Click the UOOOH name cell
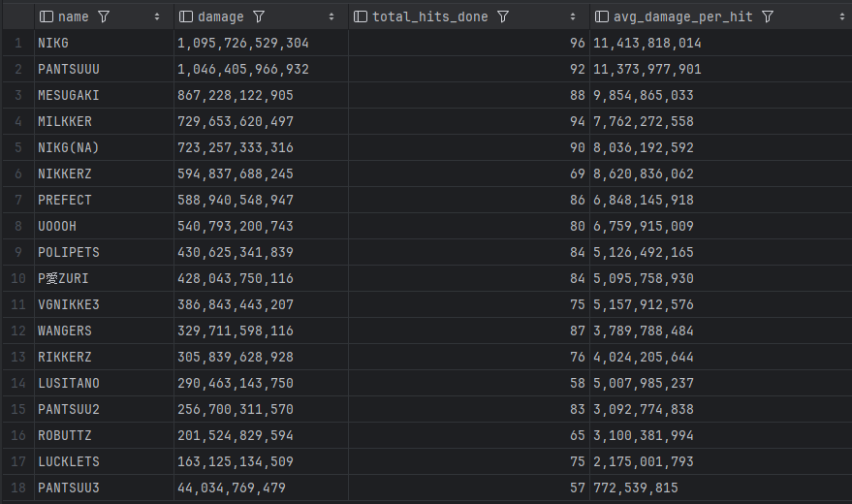 pyautogui.click(x=104, y=226)
